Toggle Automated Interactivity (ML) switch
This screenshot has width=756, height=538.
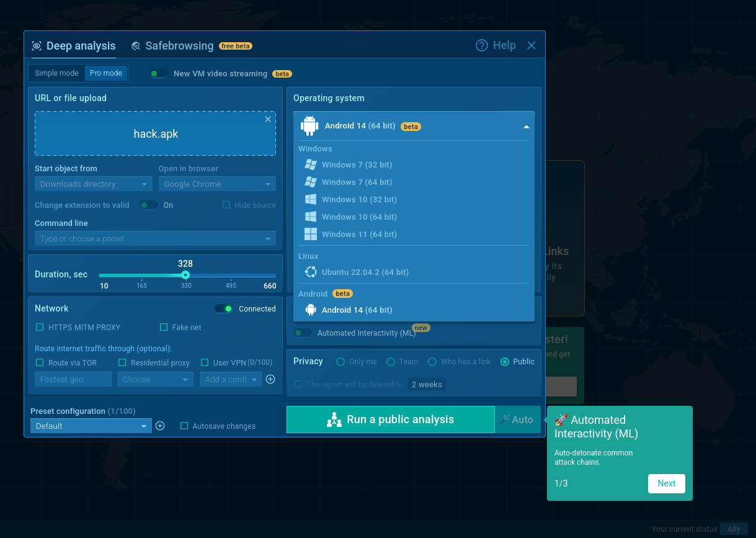[x=303, y=333]
